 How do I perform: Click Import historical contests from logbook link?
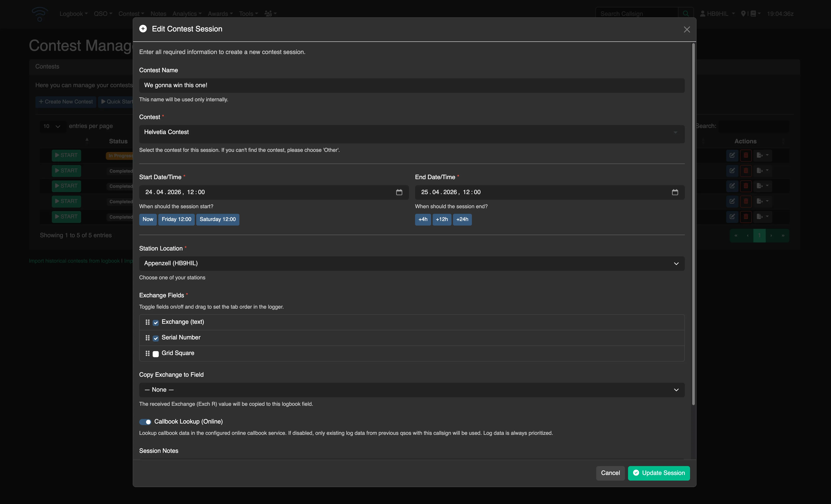pyautogui.click(x=74, y=261)
